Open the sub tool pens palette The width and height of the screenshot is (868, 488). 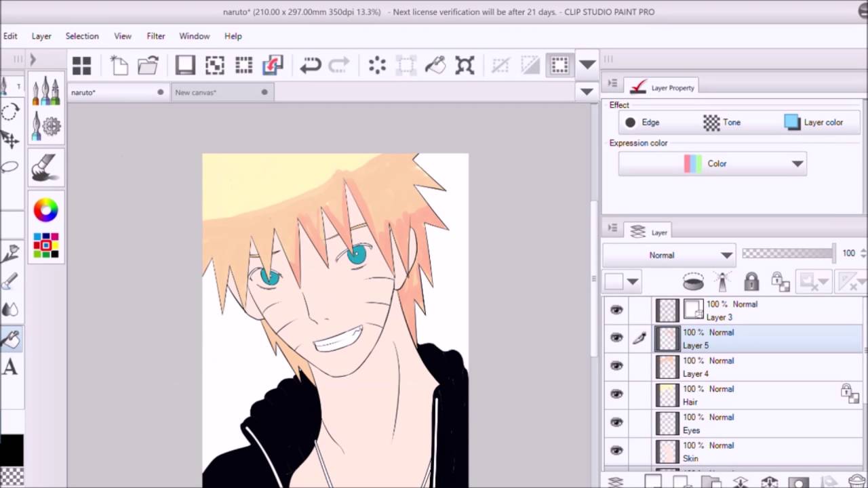pos(46,91)
